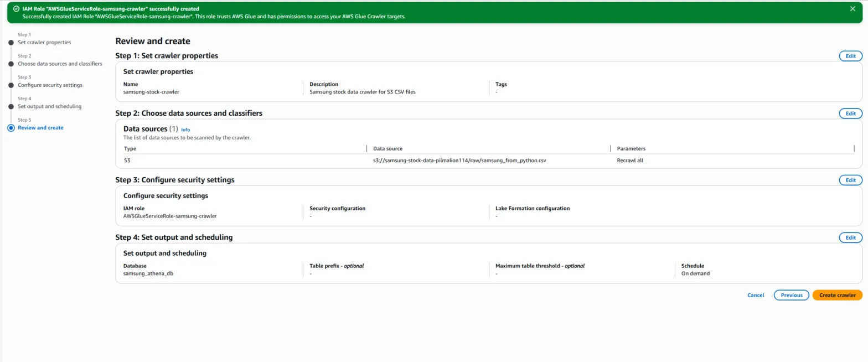
Task: Click the S3 type cell in data sources
Action: pyautogui.click(x=127, y=161)
